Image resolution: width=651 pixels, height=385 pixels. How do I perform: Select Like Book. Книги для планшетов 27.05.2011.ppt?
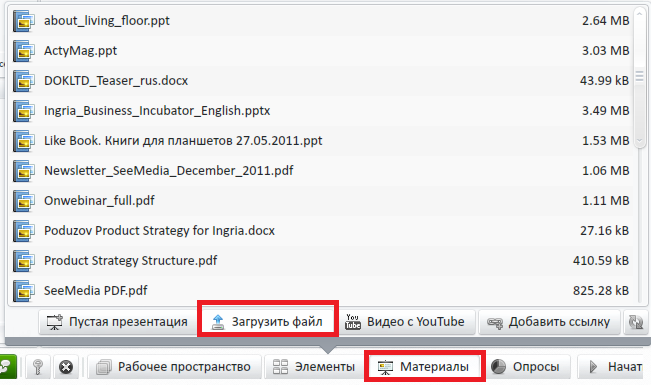click(x=183, y=141)
